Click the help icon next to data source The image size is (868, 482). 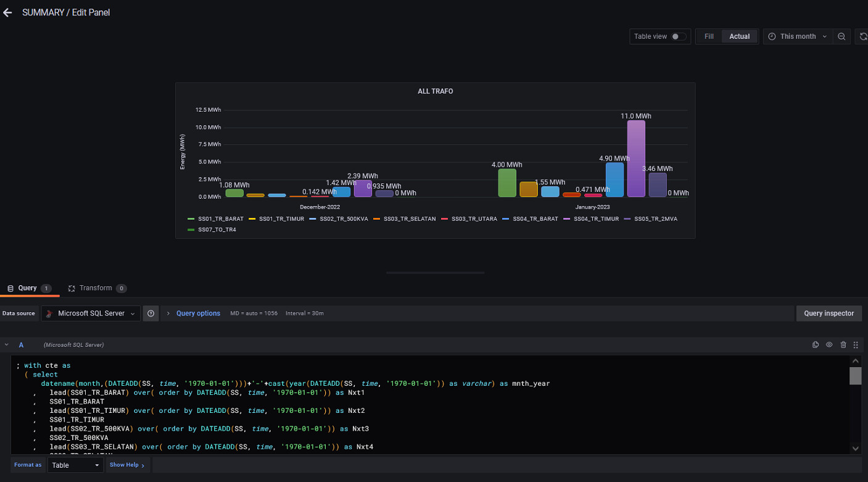tap(151, 313)
